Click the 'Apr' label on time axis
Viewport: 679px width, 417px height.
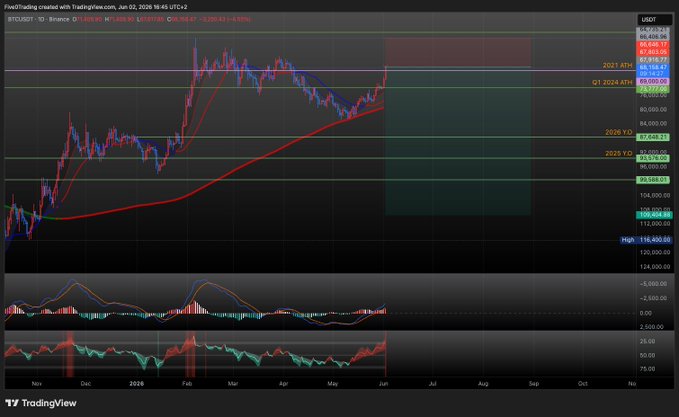click(x=284, y=384)
